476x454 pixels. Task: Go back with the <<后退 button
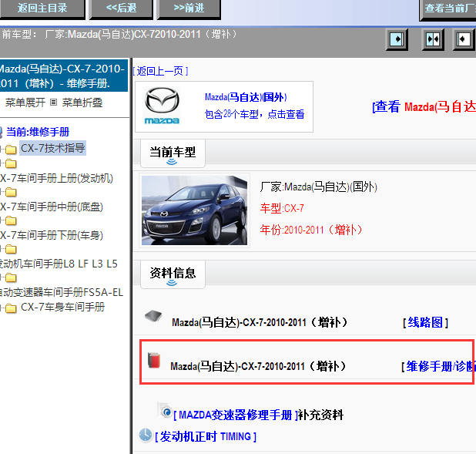pos(121,8)
